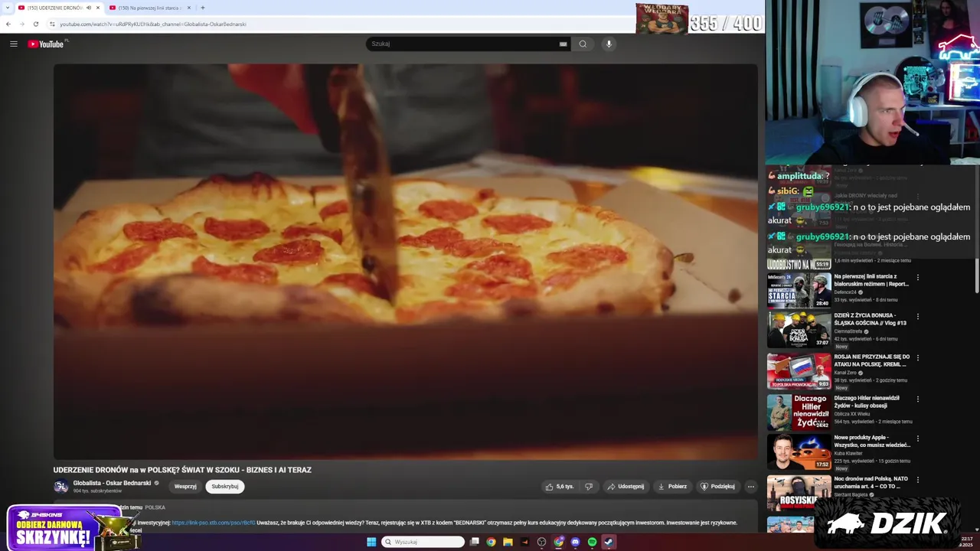Screen dimensions: 980x551
Task: Open File Explorer from taskbar
Action: pyautogui.click(x=508, y=542)
